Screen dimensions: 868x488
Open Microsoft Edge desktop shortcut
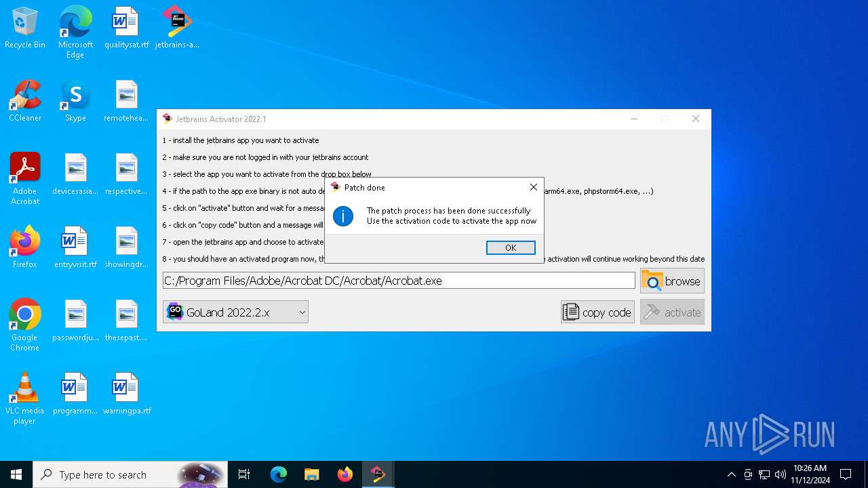coord(75,33)
